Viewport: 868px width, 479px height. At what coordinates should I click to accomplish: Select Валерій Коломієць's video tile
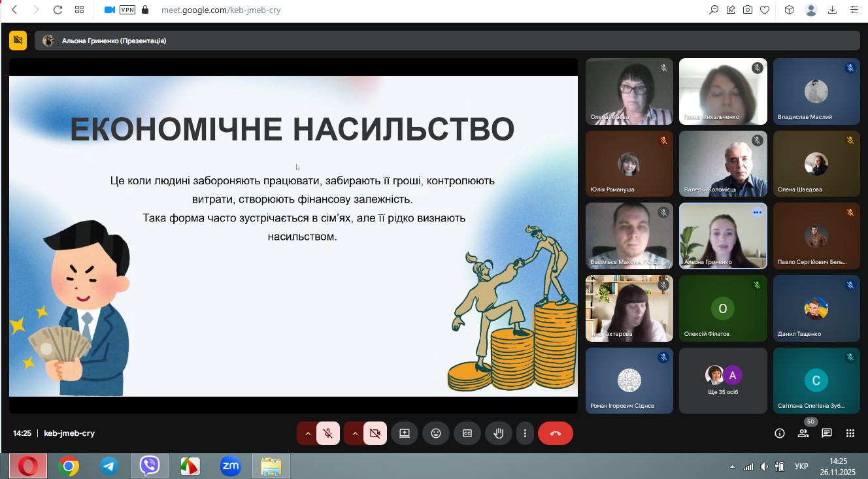coord(722,163)
